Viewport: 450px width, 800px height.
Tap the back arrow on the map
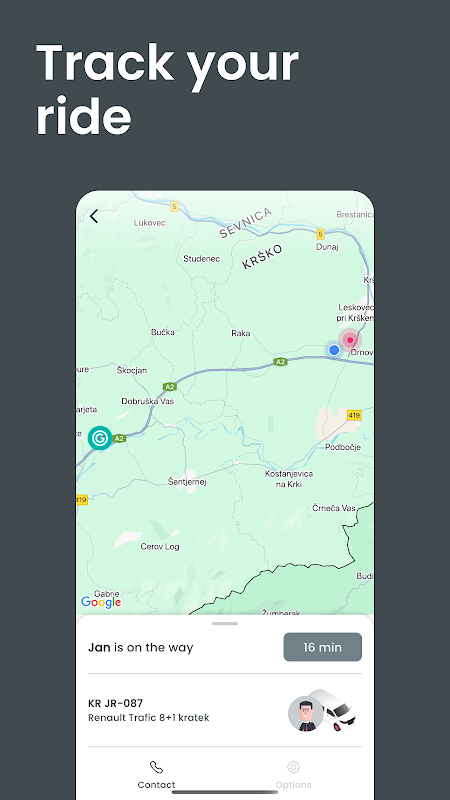pyautogui.click(x=93, y=216)
